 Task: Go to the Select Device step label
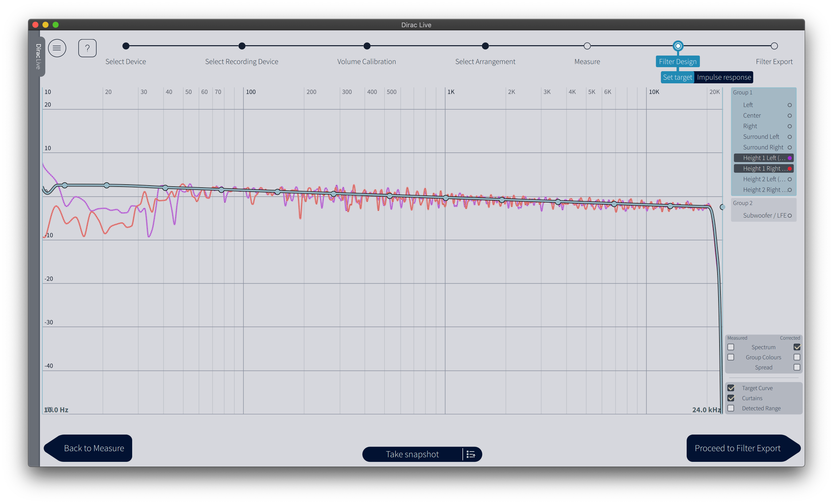tap(126, 61)
